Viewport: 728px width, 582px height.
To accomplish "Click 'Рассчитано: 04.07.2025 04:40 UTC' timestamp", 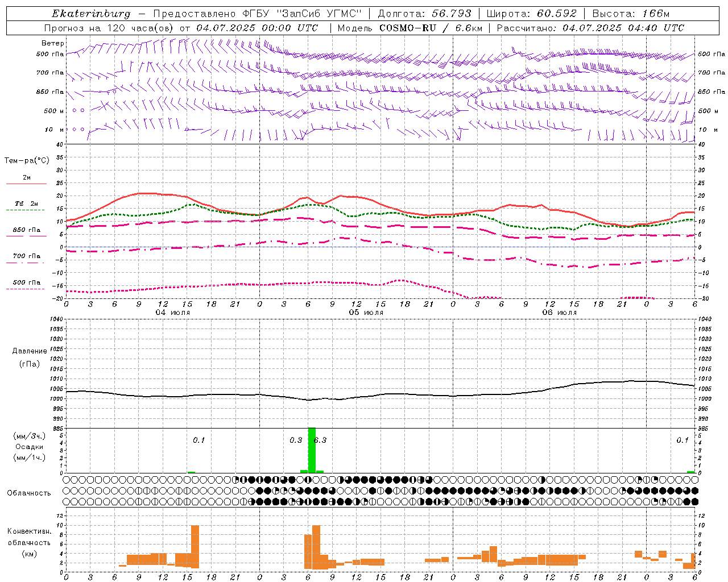I will tap(590, 28).
